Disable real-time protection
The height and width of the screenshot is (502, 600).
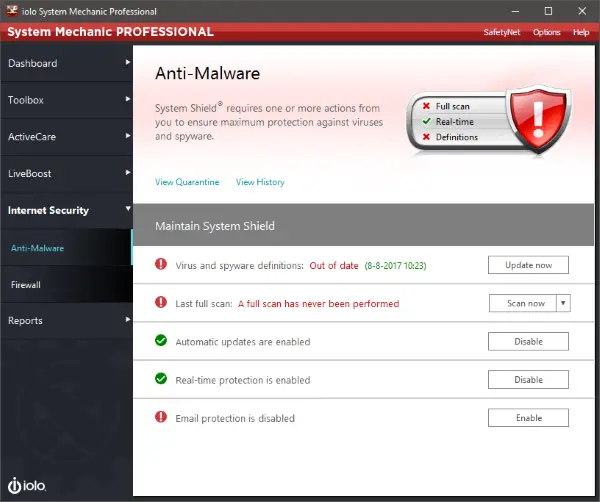(x=528, y=380)
